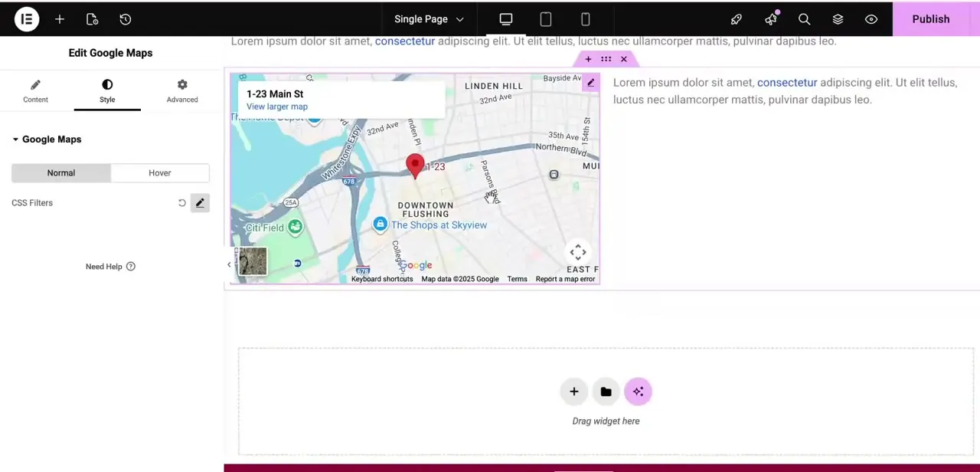Open the Finder search icon

coord(804,19)
